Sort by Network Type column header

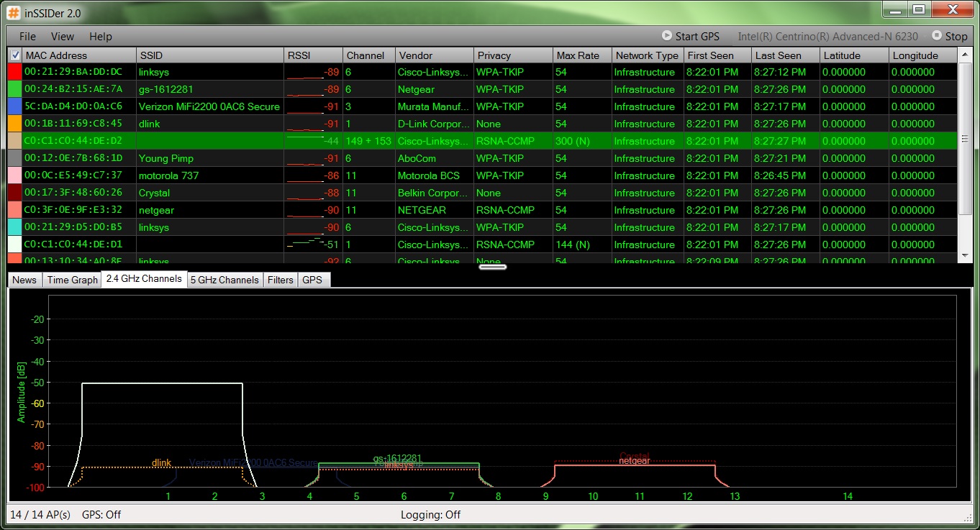point(647,55)
